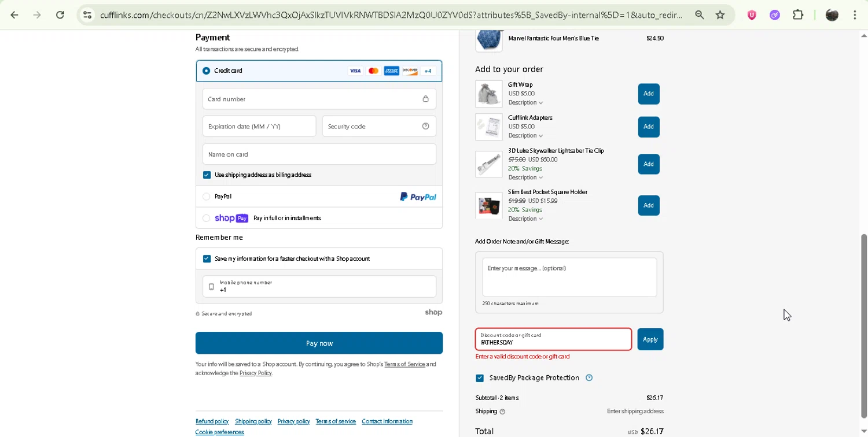Screen dimensions: 868x437
Task: Focus the Mobile phone number field
Action: (x=319, y=287)
